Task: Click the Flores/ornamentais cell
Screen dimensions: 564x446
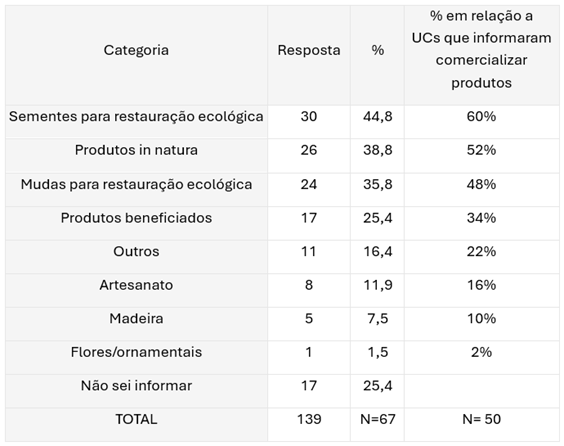Action: [x=136, y=358]
